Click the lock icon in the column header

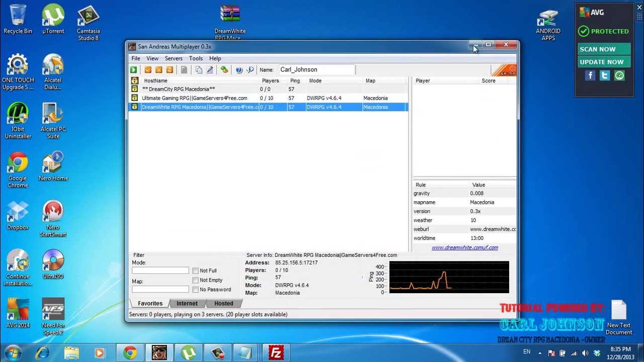coord(134,80)
